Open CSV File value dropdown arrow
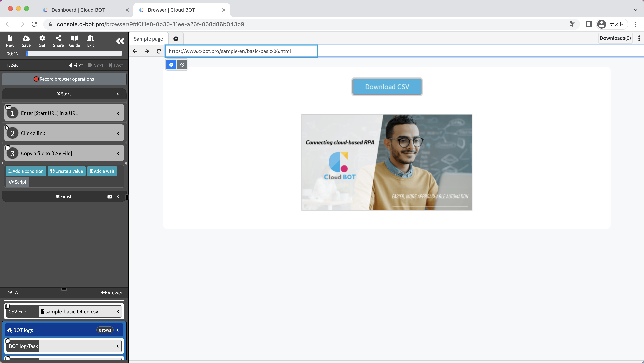Viewport: 644px width, 363px height. pyautogui.click(x=118, y=311)
